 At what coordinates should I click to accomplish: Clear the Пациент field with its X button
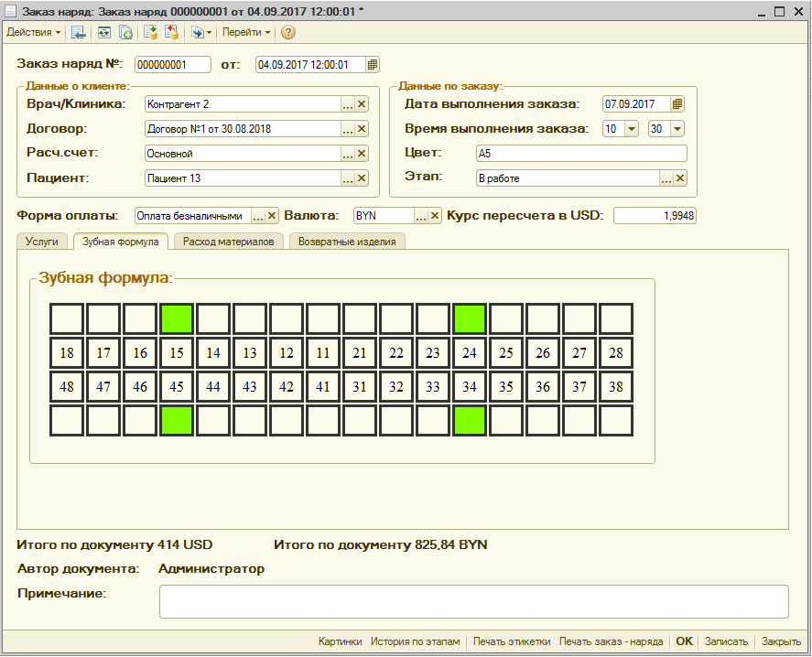(x=362, y=178)
